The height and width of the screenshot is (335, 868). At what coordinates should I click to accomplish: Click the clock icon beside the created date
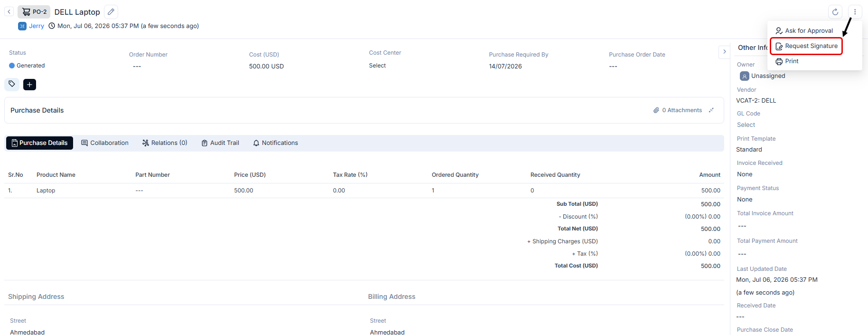[52, 26]
